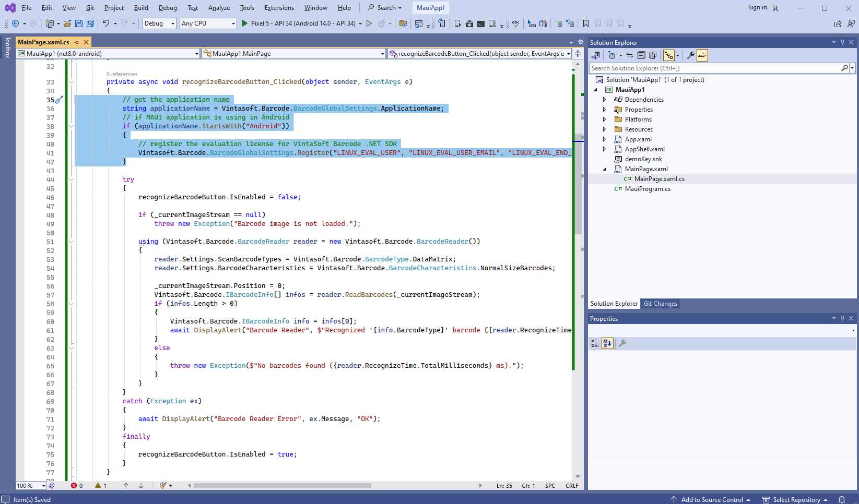Open the Any CPU platform dropdown

208,23
